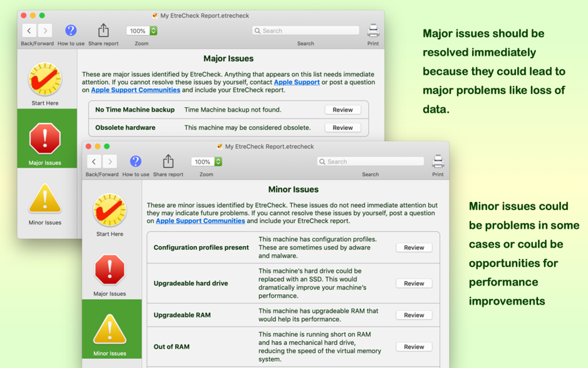Open How to use in the front window
Viewport: 588px width, 368px height.
tap(135, 162)
